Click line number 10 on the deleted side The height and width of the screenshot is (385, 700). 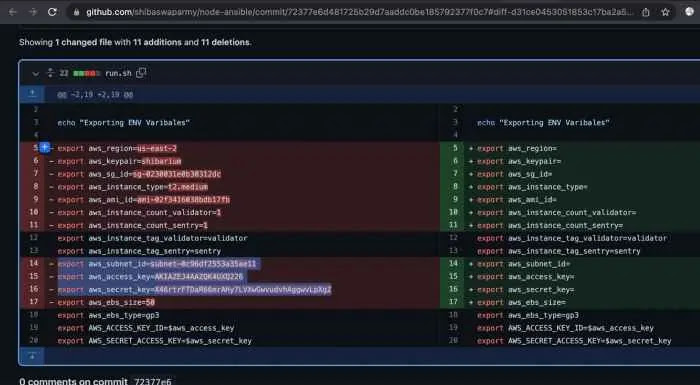coord(34,212)
